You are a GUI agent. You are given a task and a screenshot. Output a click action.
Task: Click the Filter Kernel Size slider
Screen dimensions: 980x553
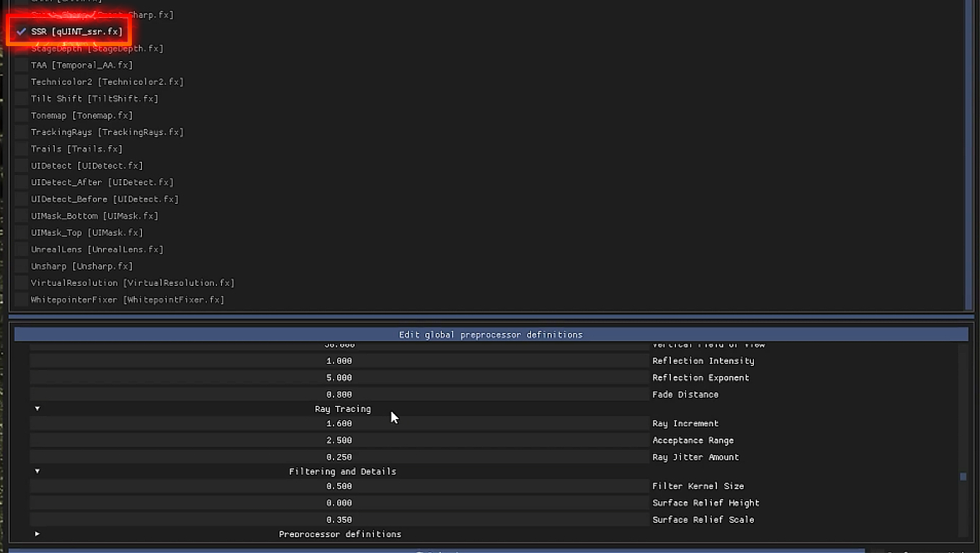[x=339, y=487]
